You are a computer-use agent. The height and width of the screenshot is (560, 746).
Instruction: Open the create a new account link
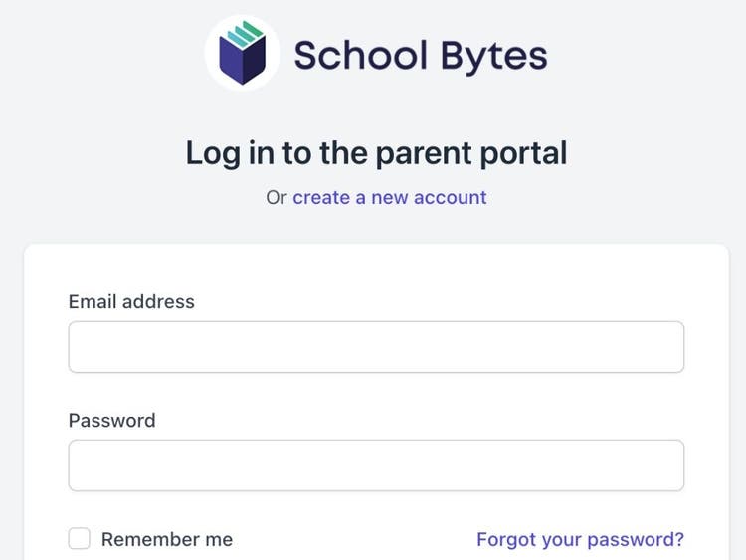pos(389,197)
